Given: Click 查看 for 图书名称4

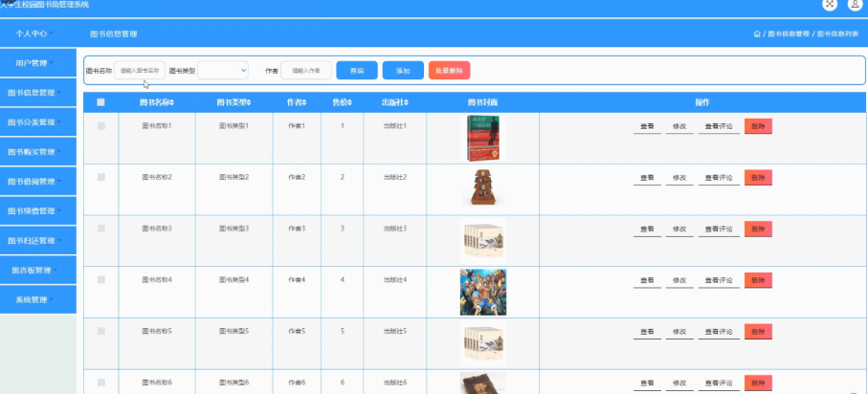Looking at the screenshot, I should point(647,280).
